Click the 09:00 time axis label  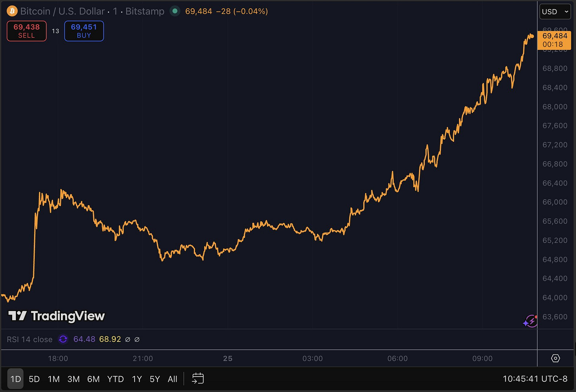click(483, 358)
